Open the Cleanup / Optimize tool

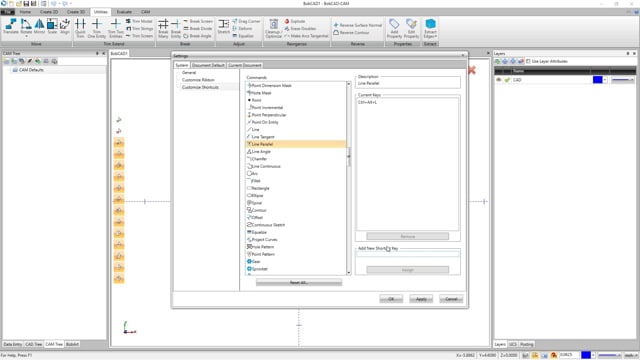[x=273, y=28]
